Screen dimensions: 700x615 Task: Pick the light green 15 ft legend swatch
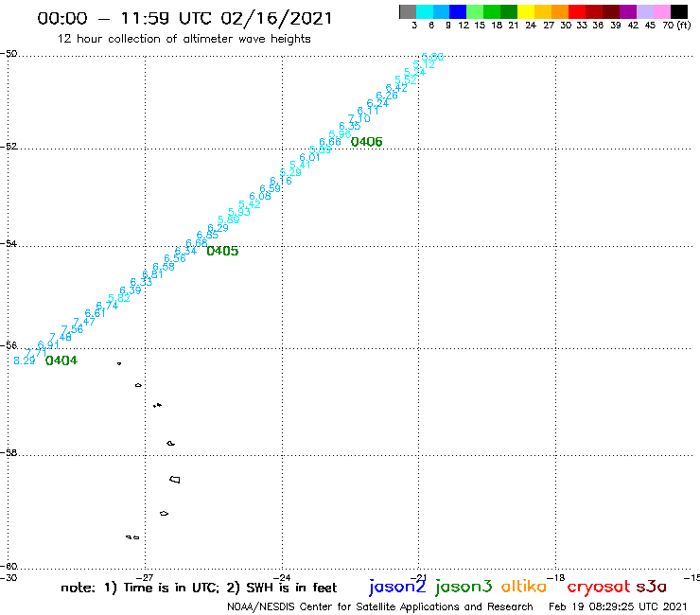pyautogui.click(x=475, y=11)
